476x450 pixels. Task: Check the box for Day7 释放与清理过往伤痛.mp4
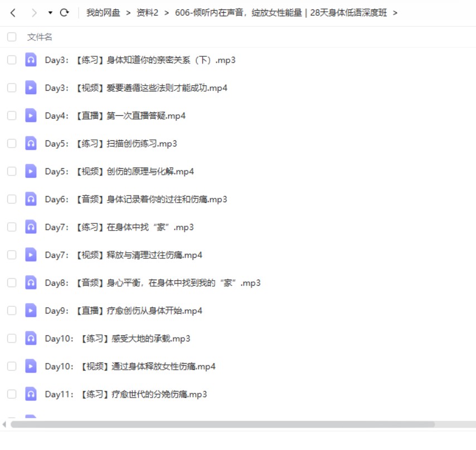12,255
